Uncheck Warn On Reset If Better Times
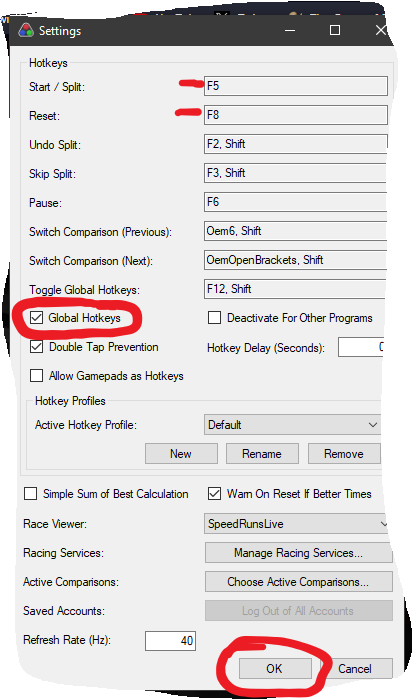The width and height of the screenshot is (412, 700). [x=215, y=494]
